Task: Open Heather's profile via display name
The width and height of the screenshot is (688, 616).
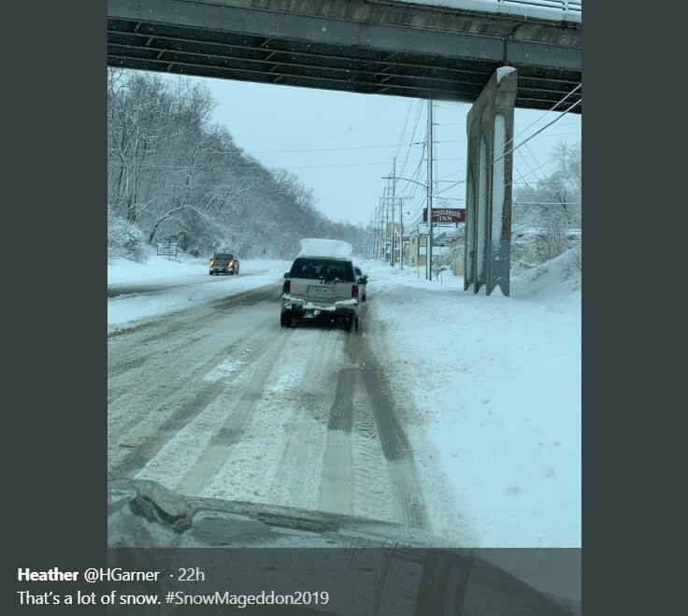Action: point(48,575)
